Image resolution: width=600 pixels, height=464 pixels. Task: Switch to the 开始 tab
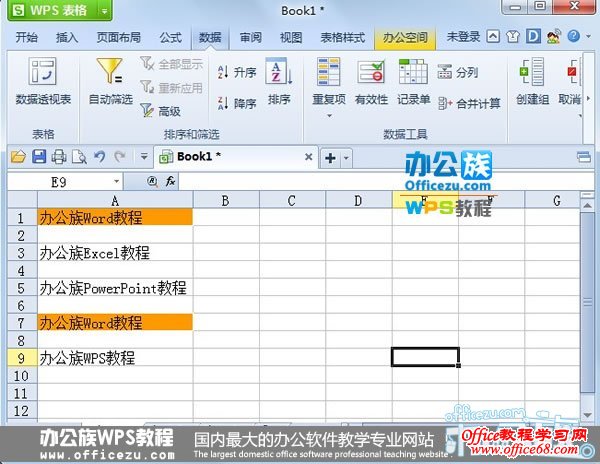(26, 37)
